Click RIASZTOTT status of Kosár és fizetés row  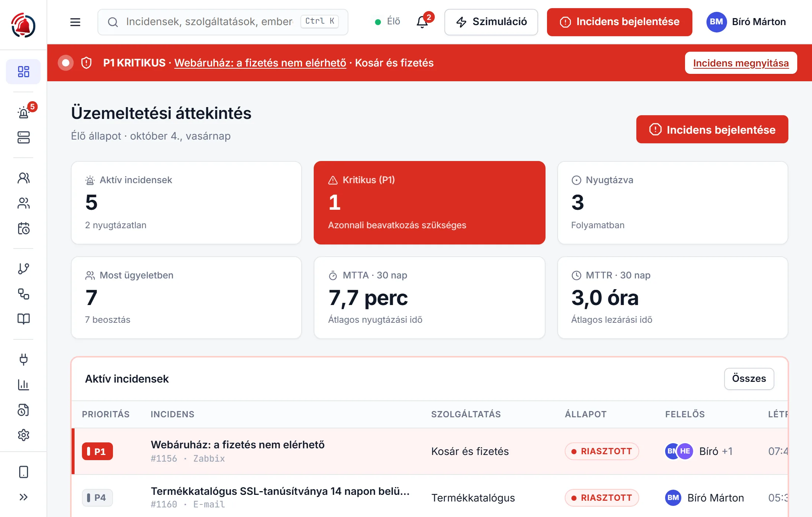602,451
